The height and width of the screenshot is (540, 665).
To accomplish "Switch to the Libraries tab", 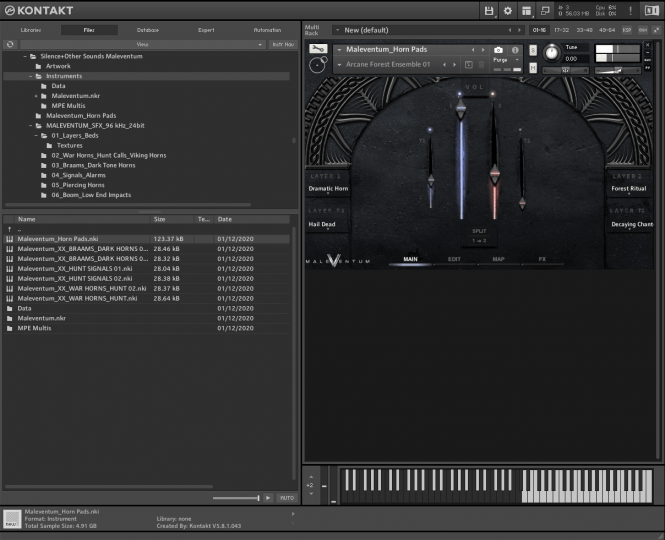I will click(x=31, y=30).
